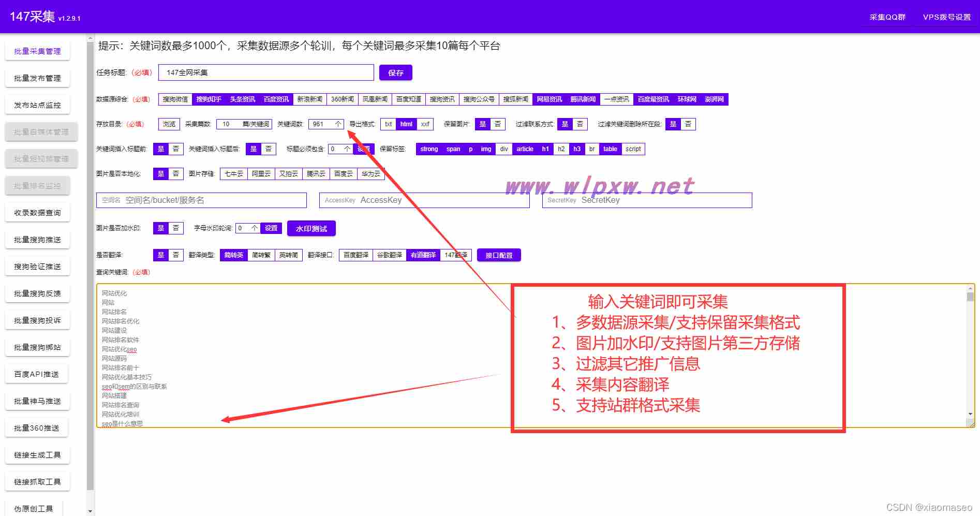Toggle 搜狗微信 data source
Image resolution: width=980 pixels, height=516 pixels.
175,99
